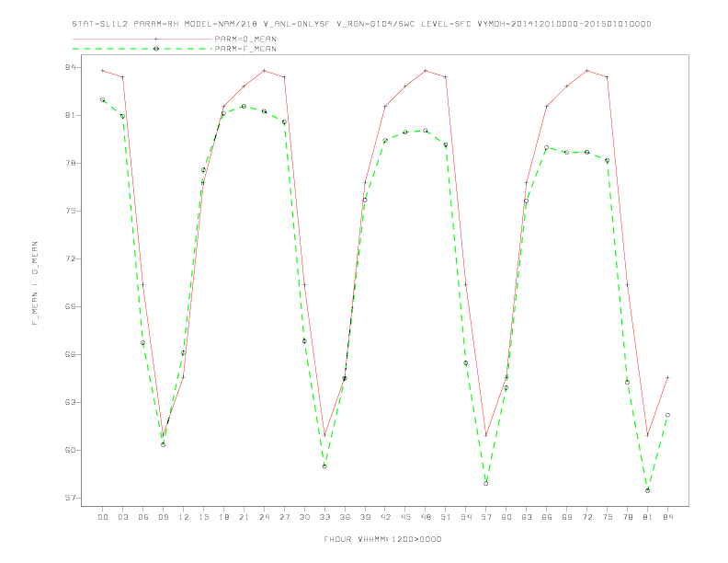The height and width of the screenshot is (563, 728).
Task: Click V_RGN=G104/SWC in the chart title
Action: (x=375, y=24)
